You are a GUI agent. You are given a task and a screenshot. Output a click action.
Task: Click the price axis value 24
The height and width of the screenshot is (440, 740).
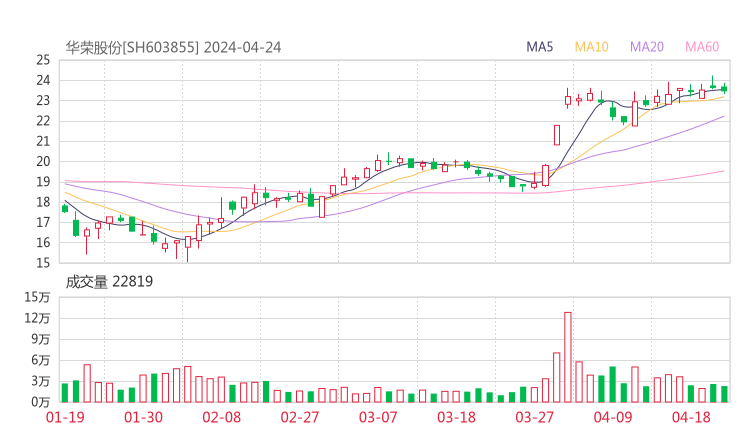point(43,80)
